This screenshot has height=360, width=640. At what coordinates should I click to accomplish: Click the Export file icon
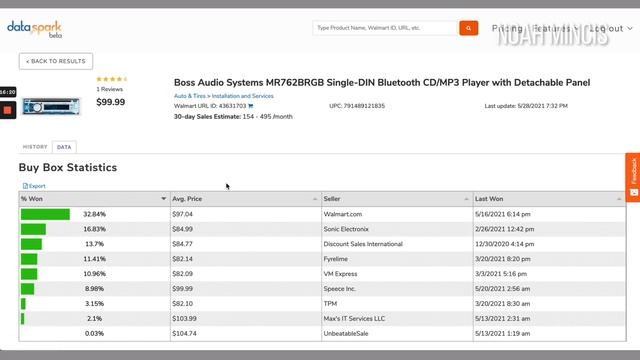(25, 186)
